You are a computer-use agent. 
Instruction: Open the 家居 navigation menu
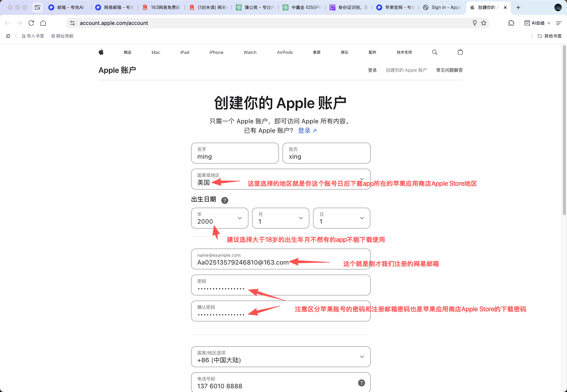click(x=317, y=52)
